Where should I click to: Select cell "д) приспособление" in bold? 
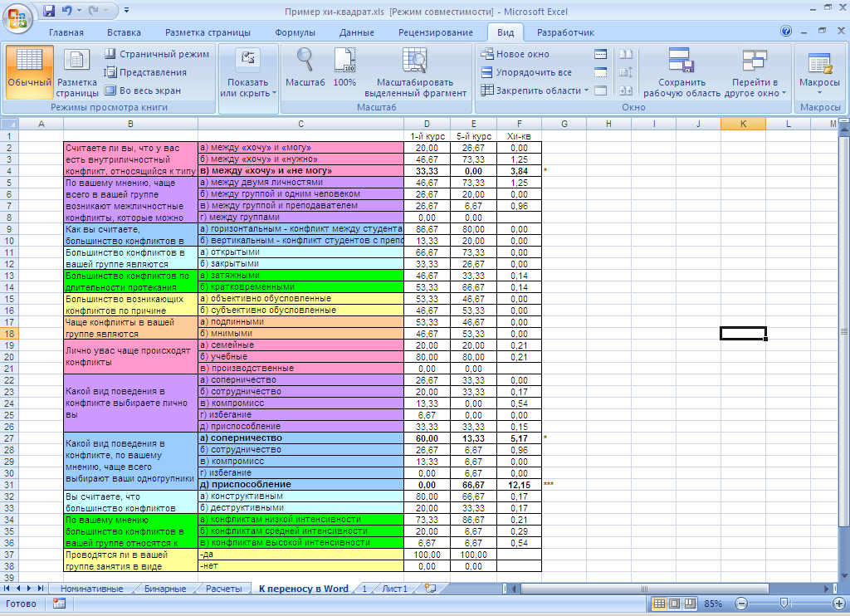tap(300, 485)
